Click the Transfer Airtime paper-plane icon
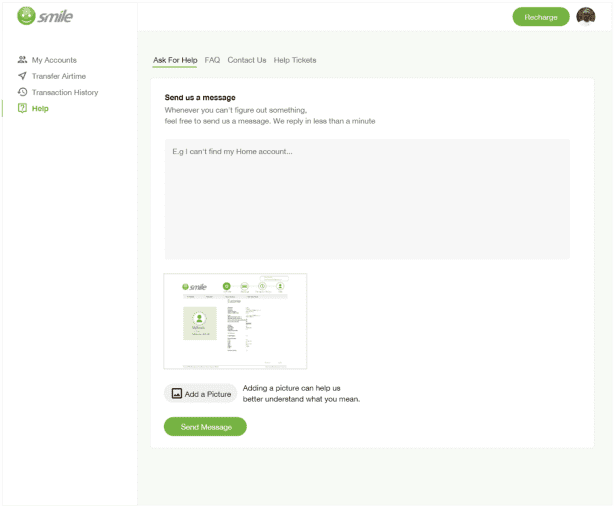Image resolution: width=614 pixels, height=506 pixels. 22,76
